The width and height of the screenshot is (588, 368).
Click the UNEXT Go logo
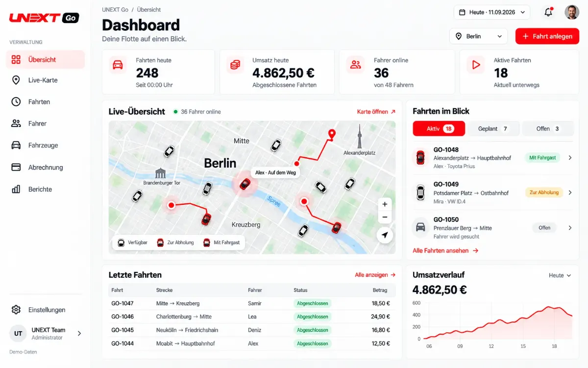(x=44, y=18)
